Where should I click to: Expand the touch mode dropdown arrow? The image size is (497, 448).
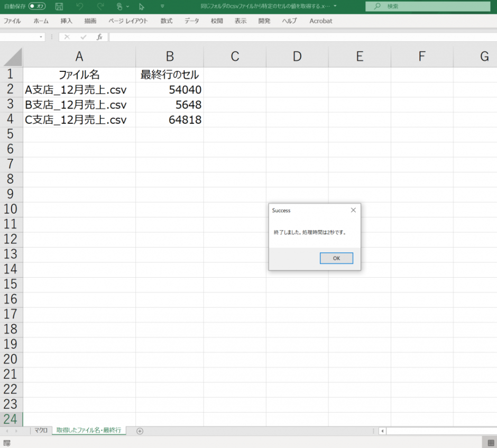128,7
